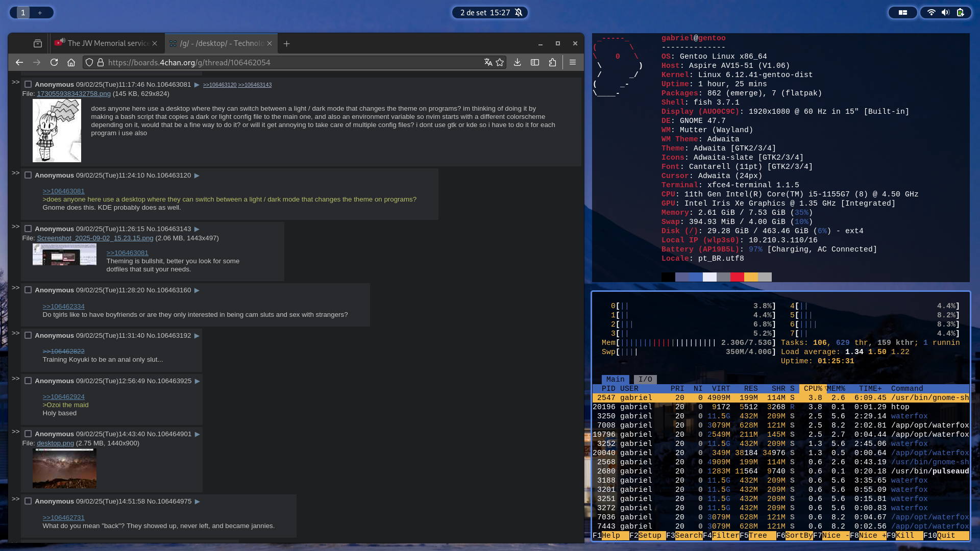980x551 pixels.
Task: Open the Extensions puzzle icon
Action: (552, 62)
